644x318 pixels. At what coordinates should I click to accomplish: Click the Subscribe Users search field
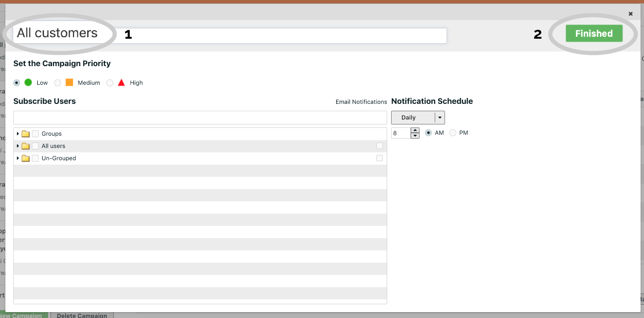(200, 118)
